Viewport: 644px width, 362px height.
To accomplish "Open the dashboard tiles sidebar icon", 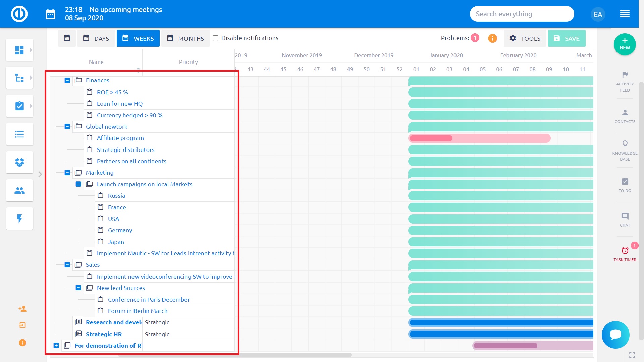I will click(19, 50).
